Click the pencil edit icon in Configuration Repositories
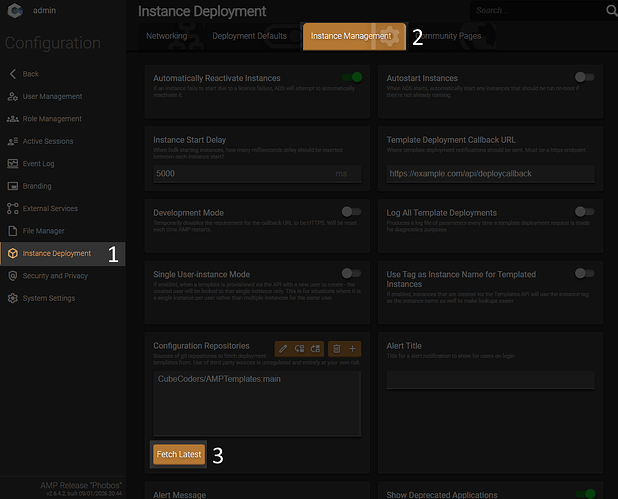Image resolution: width=618 pixels, height=499 pixels. tap(284, 348)
